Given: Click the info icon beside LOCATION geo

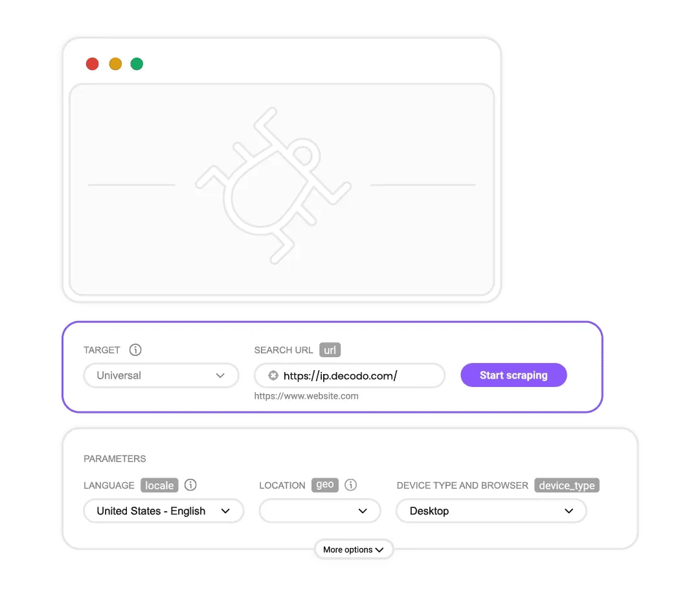Looking at the screenshot, I should pos(351,485).
